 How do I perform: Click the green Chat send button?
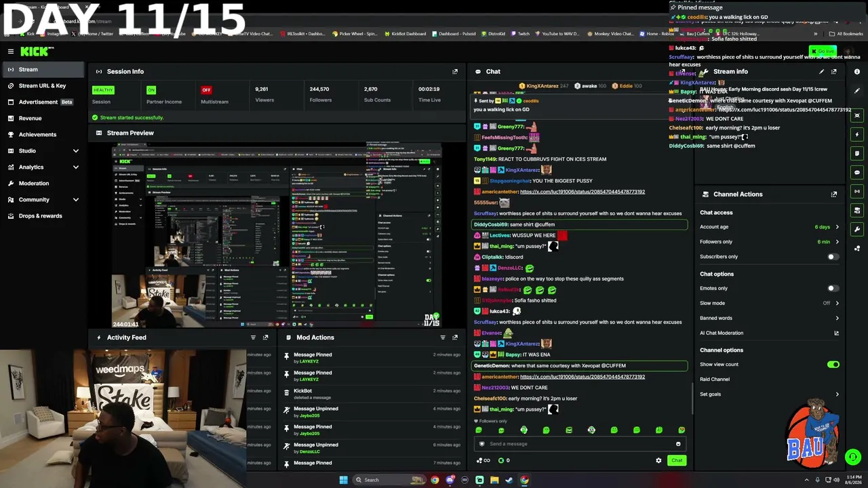point(677,460)
